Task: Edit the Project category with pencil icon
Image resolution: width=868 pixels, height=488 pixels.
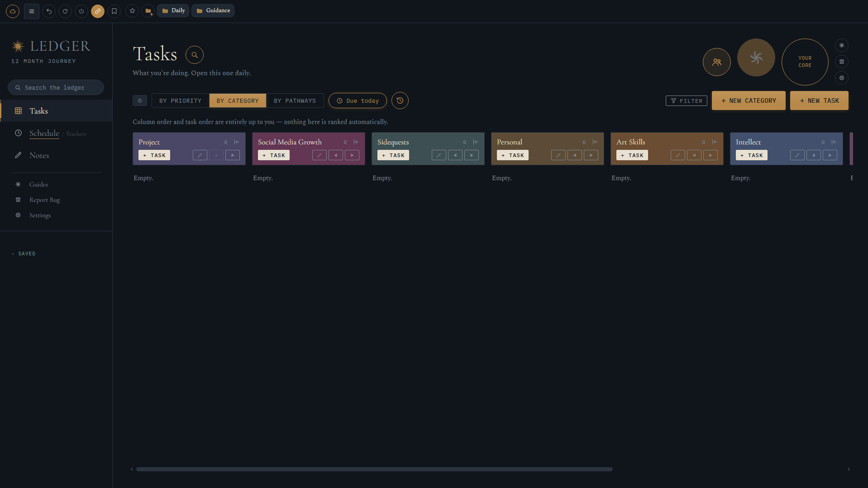Action: click(200, 155)
